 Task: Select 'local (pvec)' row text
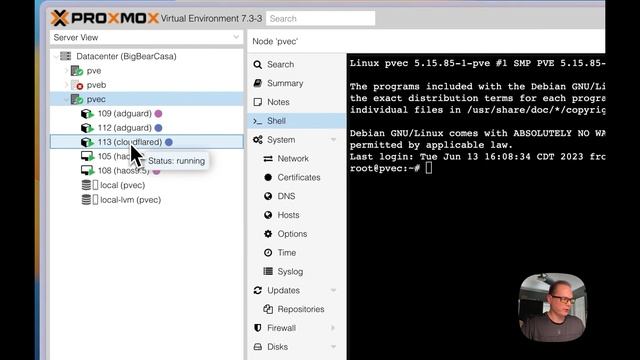tap(122, 185)
